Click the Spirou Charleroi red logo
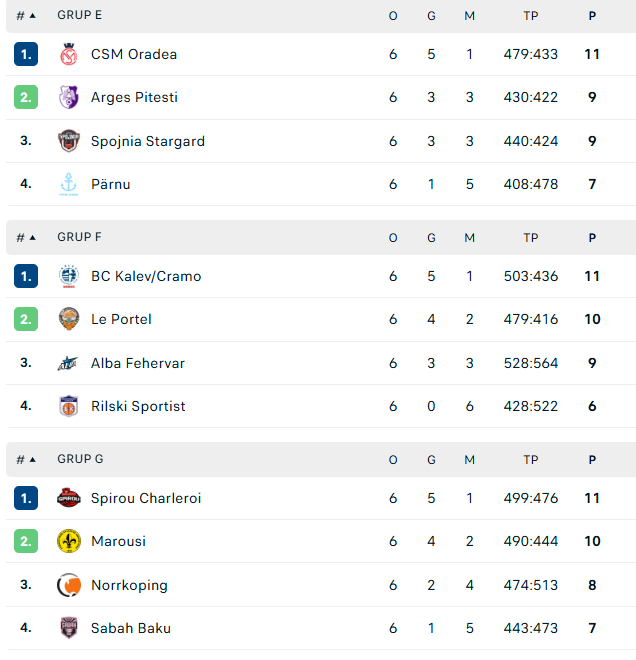This screenshot has height=660, width=636. 69,498
